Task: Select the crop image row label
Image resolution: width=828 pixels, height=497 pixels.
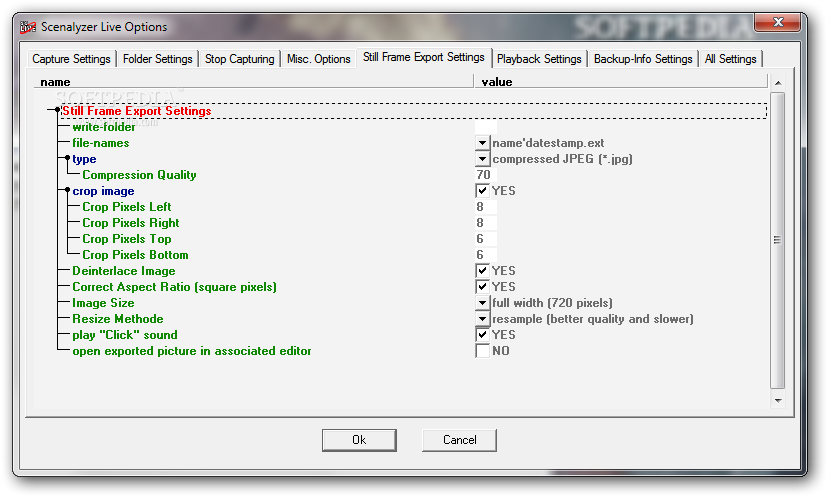Action: point(104,191)
